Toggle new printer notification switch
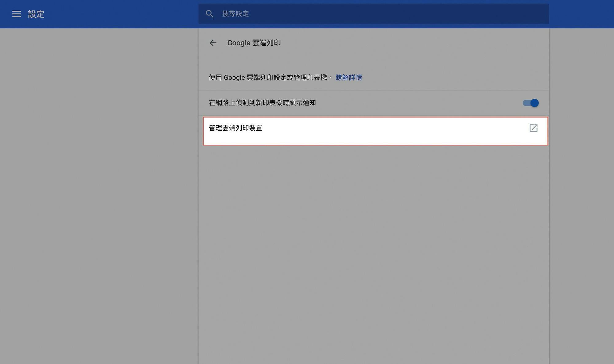Viewport: 614px width, 364px height. click(530, 103)
